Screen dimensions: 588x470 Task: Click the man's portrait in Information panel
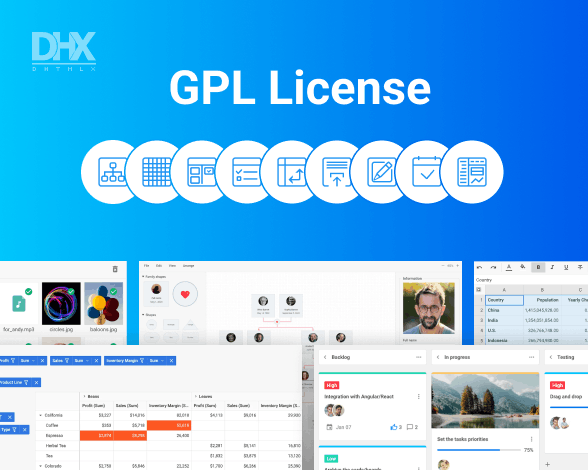(x=429, y=308)
